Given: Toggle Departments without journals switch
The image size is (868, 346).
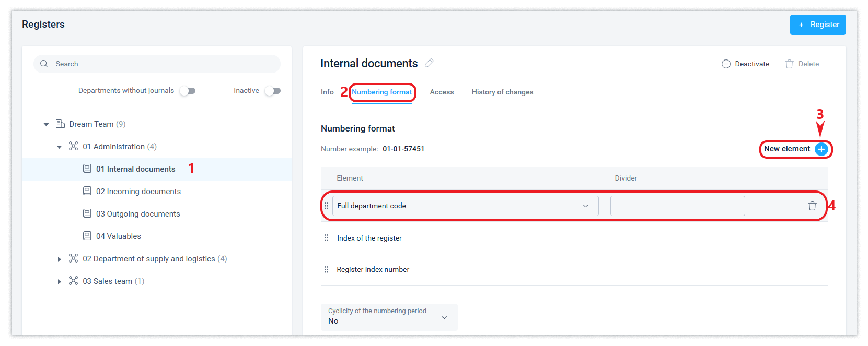Looking at the screenshot, I should click(x=187, y=91).
